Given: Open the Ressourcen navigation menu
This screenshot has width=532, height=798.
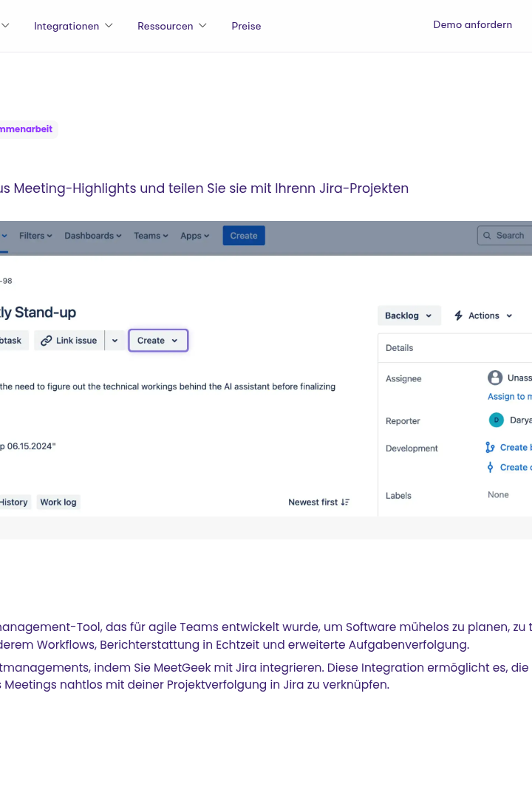Looking at the screenshot, I should click(x=171, y=26).
